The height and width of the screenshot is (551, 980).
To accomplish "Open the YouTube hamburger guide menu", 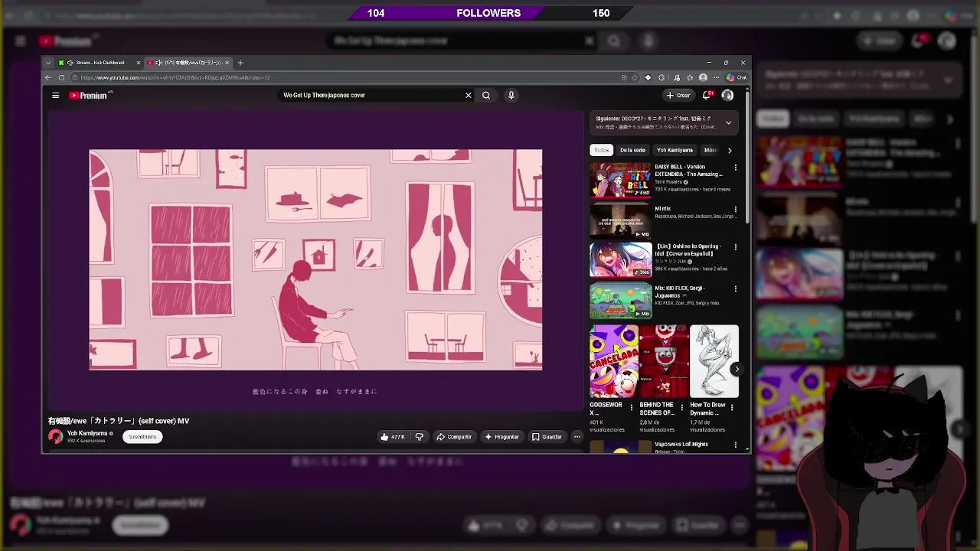I will (55, 96).
